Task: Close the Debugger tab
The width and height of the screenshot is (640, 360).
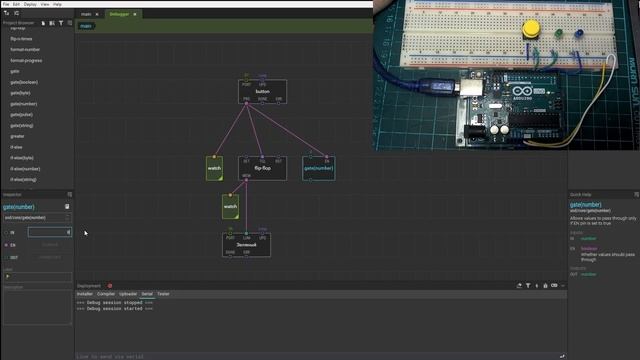Action: 135,14
